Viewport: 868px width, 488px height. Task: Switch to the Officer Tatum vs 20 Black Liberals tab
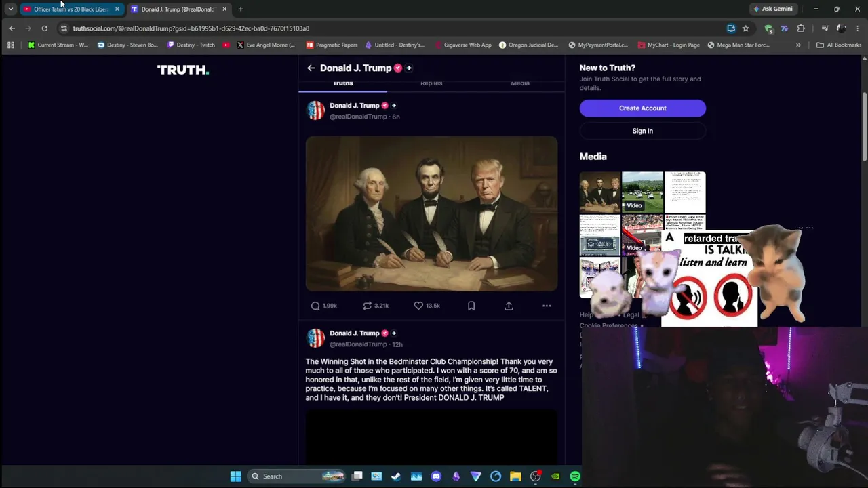(x=71, y=9)
